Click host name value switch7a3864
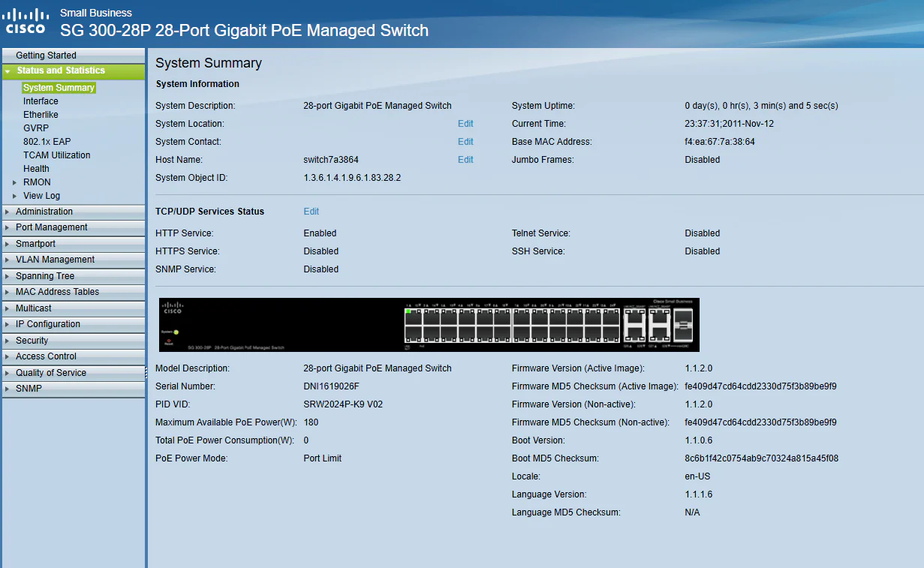The image size is (924, 568). tap(331, 160)
